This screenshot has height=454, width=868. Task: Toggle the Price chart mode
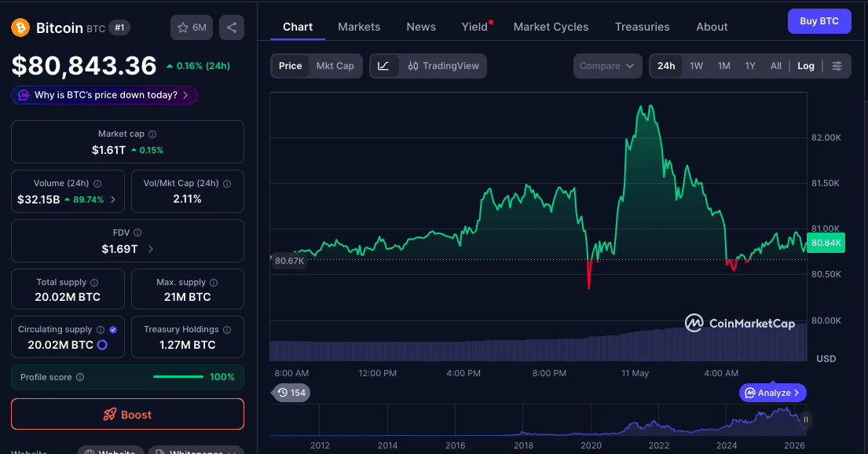coord(290,66)
